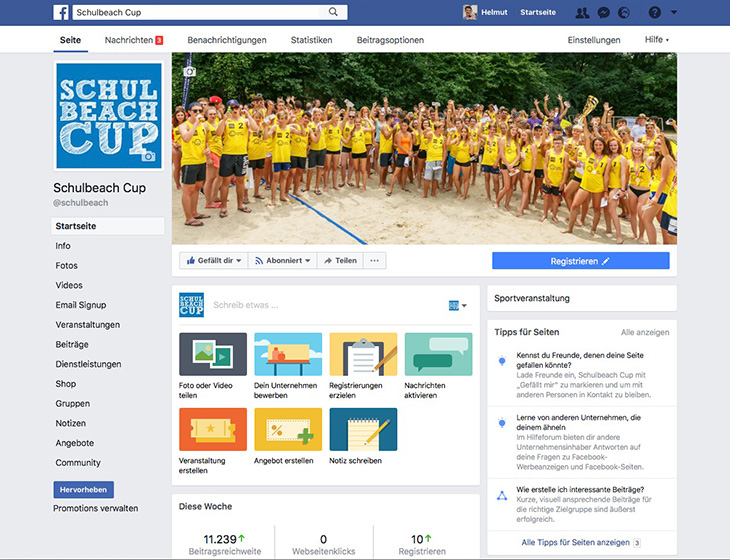Expand the account menu arrow in top bar
The image size is (730, 560).
(674, 13)
